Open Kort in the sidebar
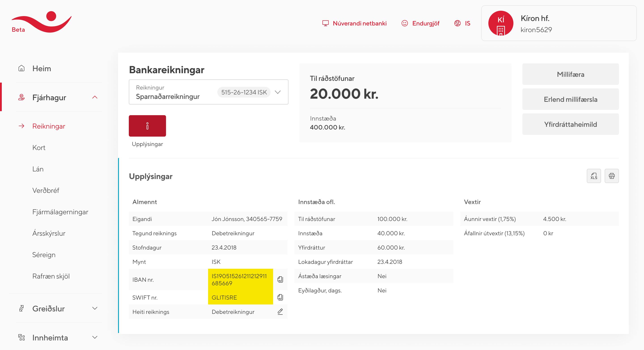The width and height of the screenshot is (644, 350). click(x=39, y=148)
